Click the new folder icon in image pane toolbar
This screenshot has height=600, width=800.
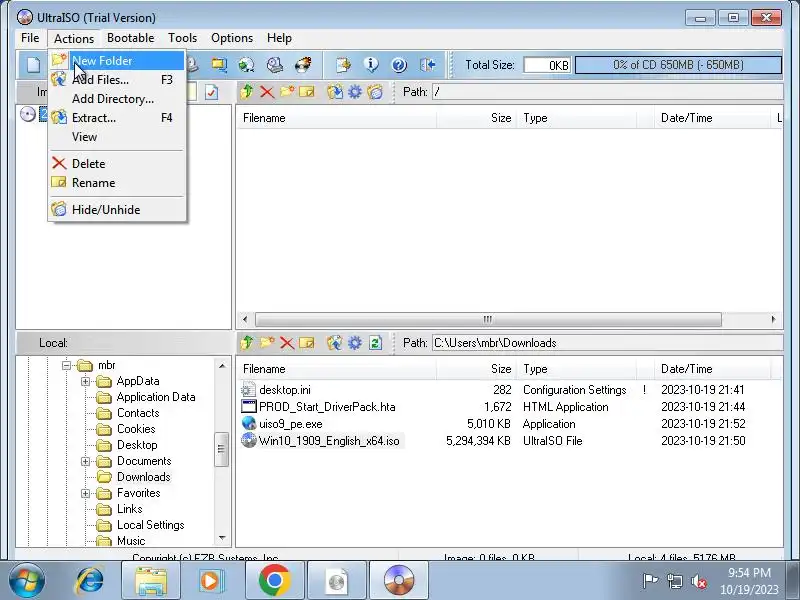point(287,92)
